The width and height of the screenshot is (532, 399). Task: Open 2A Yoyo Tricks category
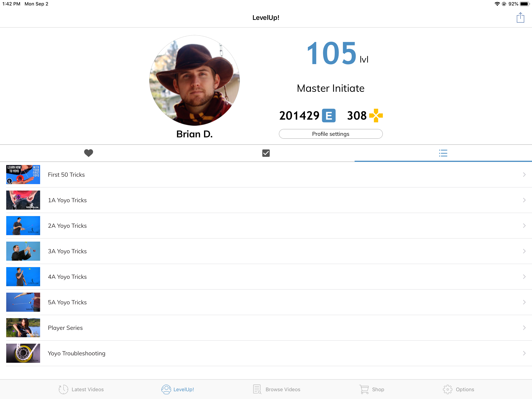pyautogui.click(x=266, y=225)
